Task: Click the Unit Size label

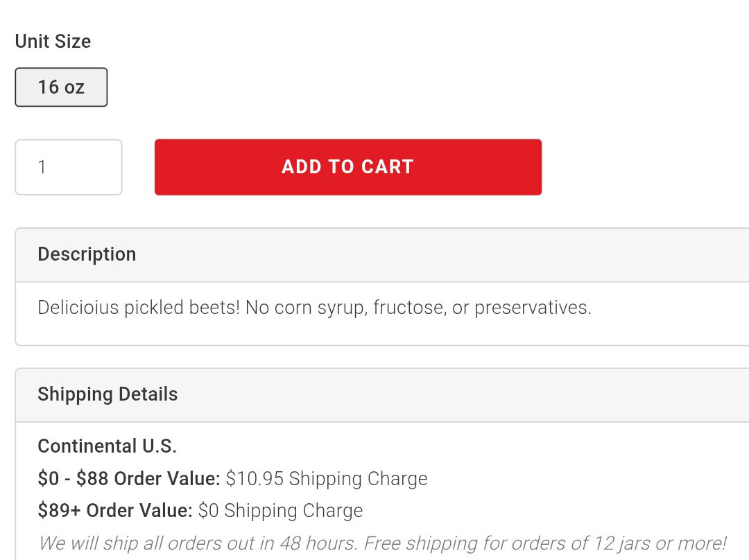Action: 53,42
